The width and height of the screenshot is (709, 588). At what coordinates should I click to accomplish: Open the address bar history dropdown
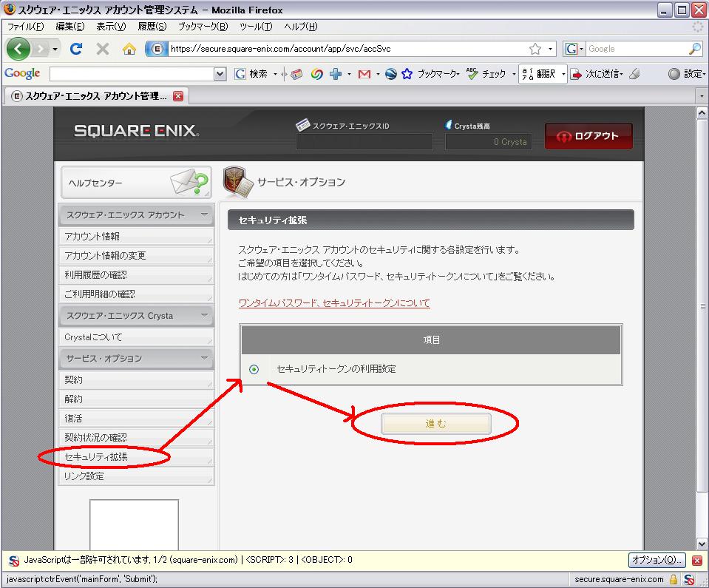click(550, 48)
